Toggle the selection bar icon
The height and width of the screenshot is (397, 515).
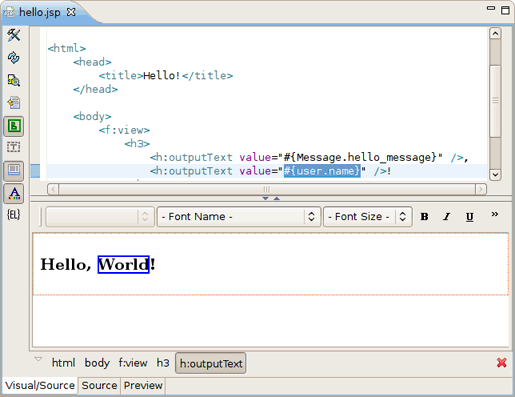tap(14, 171)
